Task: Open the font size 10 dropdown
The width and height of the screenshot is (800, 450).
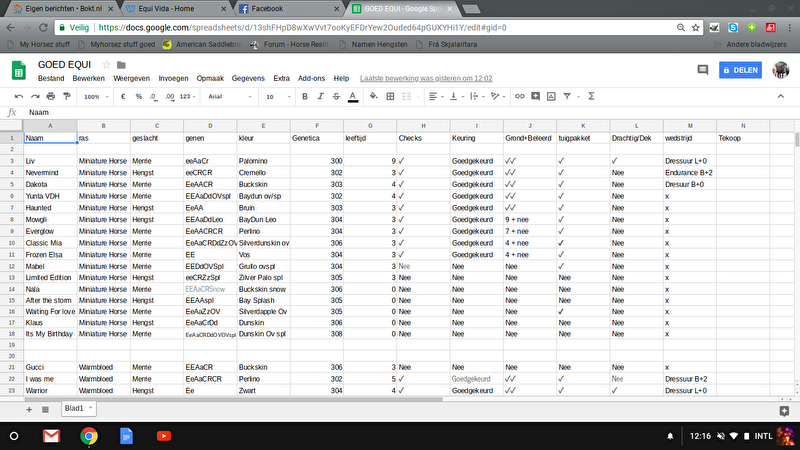Action: [x=276, y=97]
